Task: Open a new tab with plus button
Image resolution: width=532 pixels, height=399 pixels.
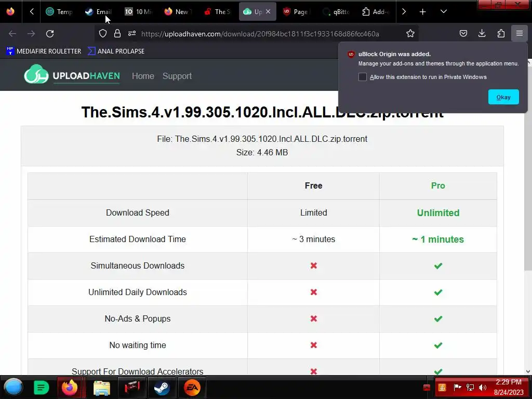Action: click(422, 12)
